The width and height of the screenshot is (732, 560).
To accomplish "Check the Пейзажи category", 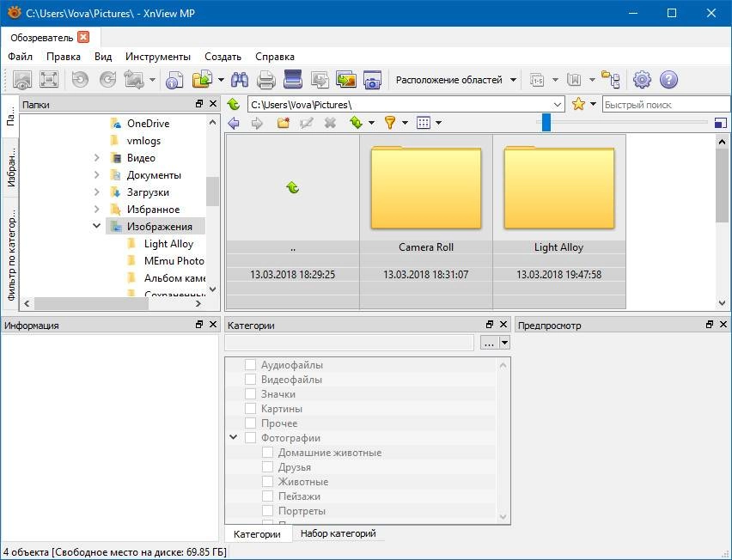I will pyautogui.click(x=267, y=496).
